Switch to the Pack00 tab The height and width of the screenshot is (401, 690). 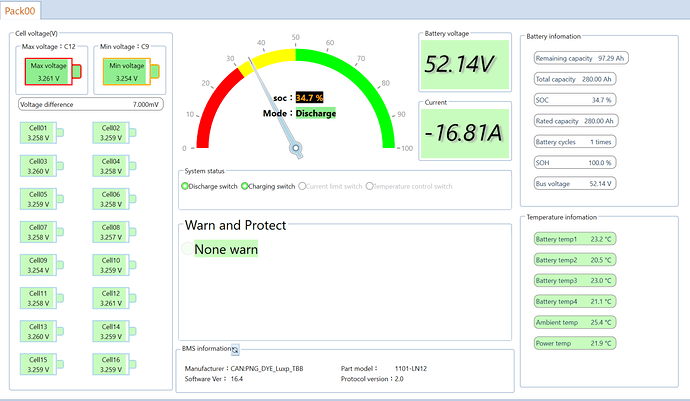pyautogui.click(x=20, y=11)
